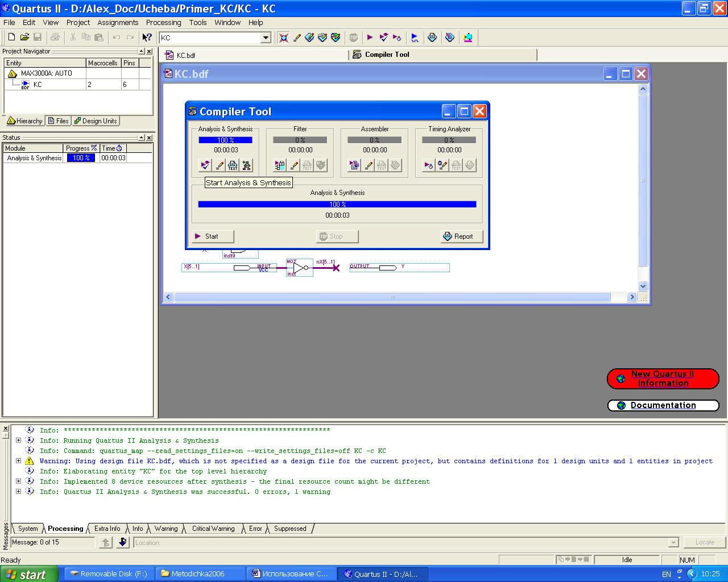Click the Start button in Compiler Tool
This screenshot has width=728, height=582.
click(213, 236)
